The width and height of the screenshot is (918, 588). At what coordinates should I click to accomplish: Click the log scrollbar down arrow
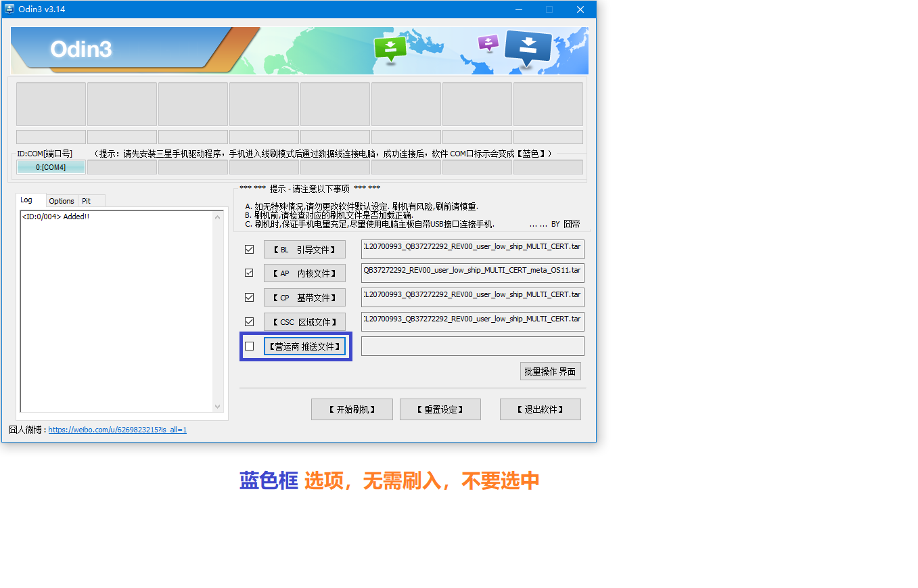(218, 406)
